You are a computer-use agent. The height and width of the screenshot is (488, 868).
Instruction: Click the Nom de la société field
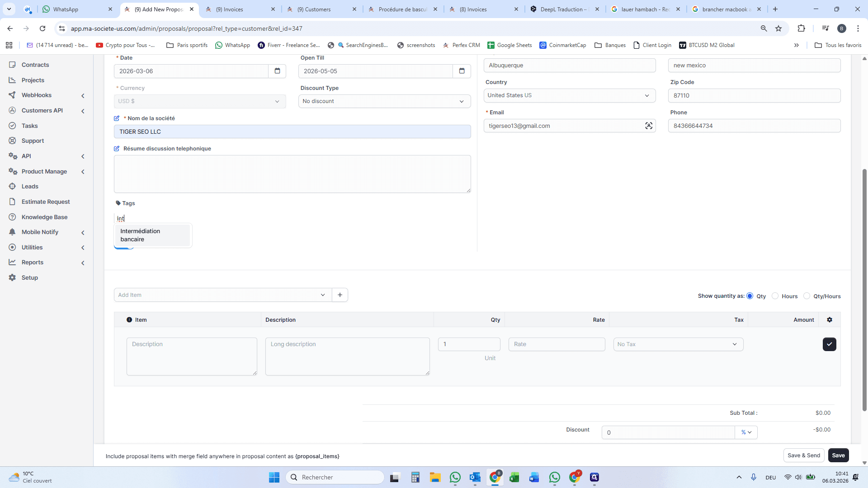[292, 131]
